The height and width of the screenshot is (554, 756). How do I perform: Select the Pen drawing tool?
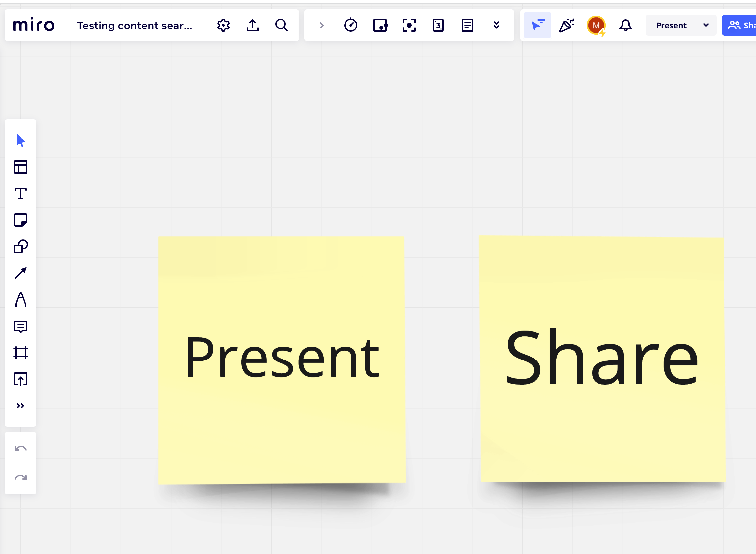coord(21,300)
